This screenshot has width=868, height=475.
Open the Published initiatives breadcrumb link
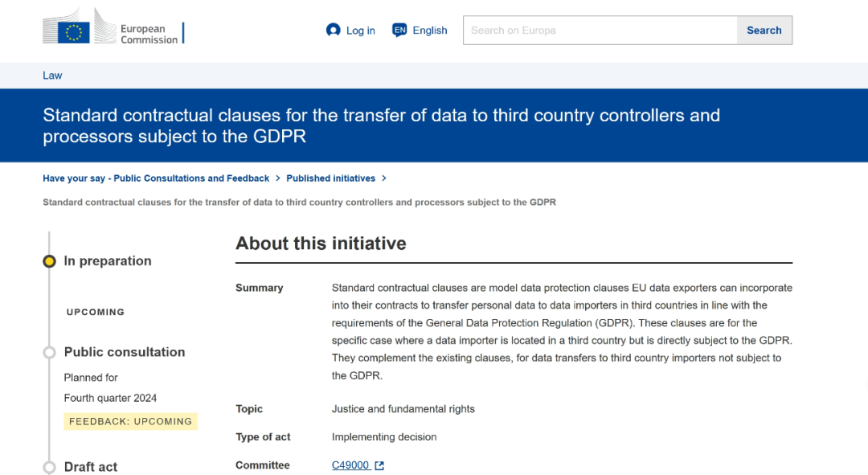click(330, 178)
